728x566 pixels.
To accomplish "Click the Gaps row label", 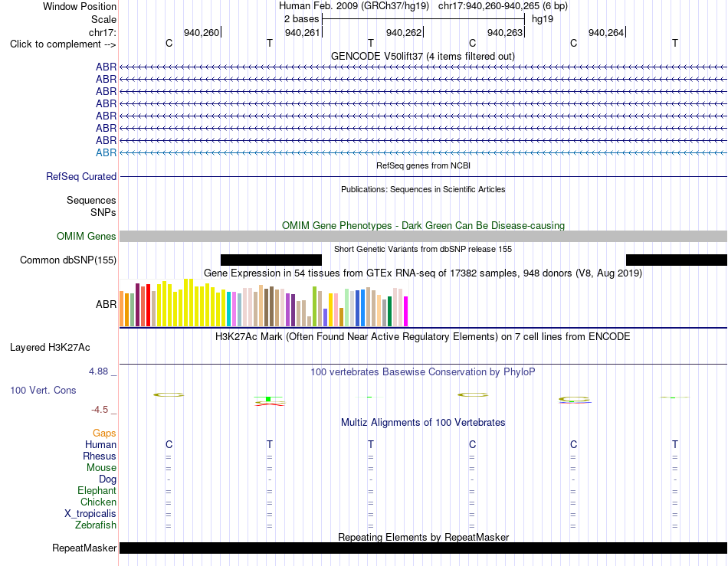I will click(x=104, y=433).
